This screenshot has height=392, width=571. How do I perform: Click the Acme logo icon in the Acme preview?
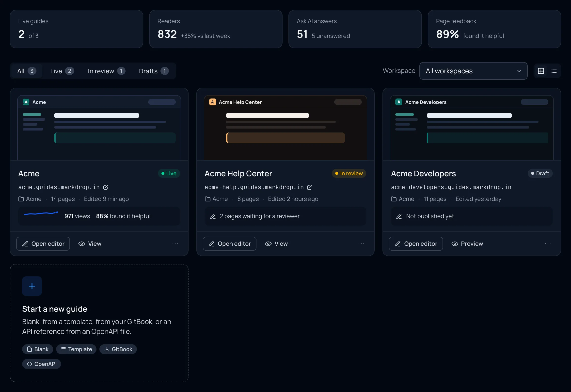pos(26,102)
